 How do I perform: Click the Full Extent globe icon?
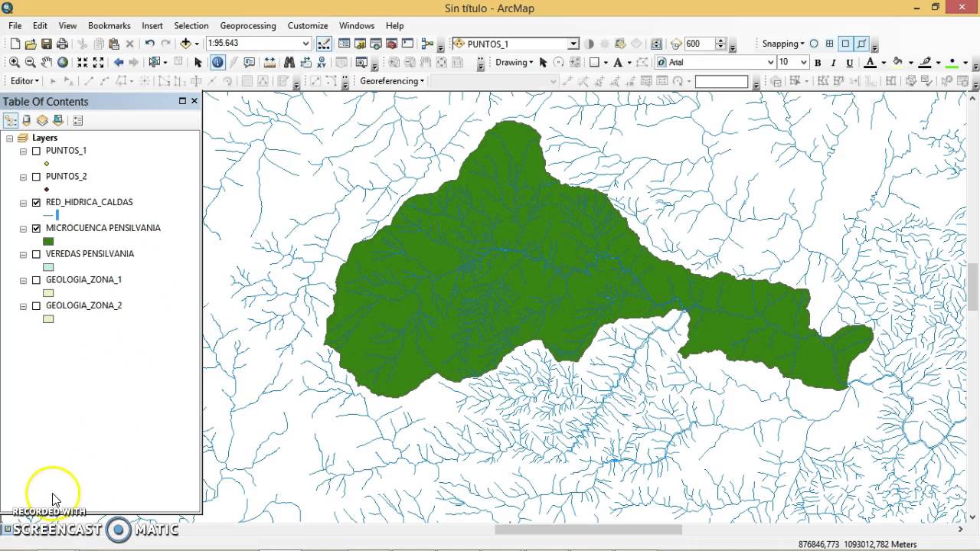[x=62, y=62]
